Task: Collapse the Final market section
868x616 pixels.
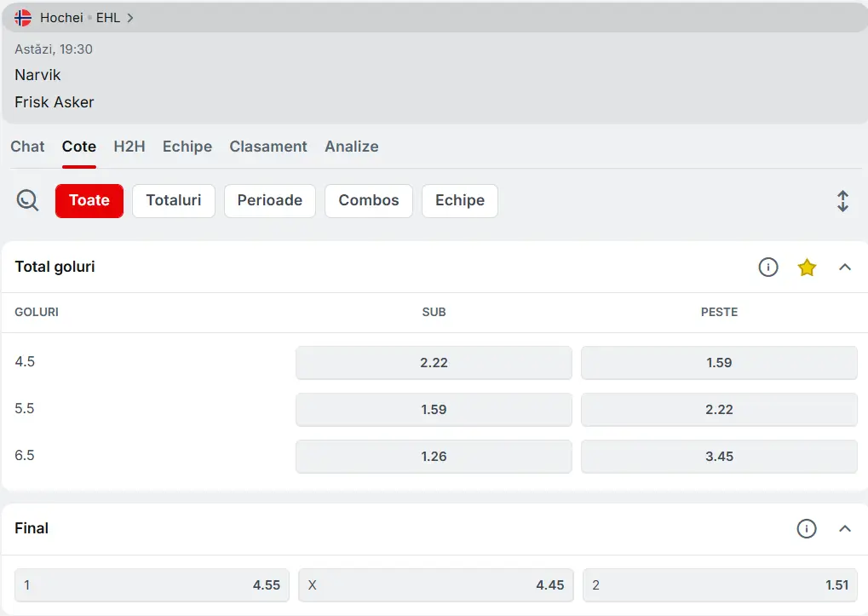Action: 845,529
